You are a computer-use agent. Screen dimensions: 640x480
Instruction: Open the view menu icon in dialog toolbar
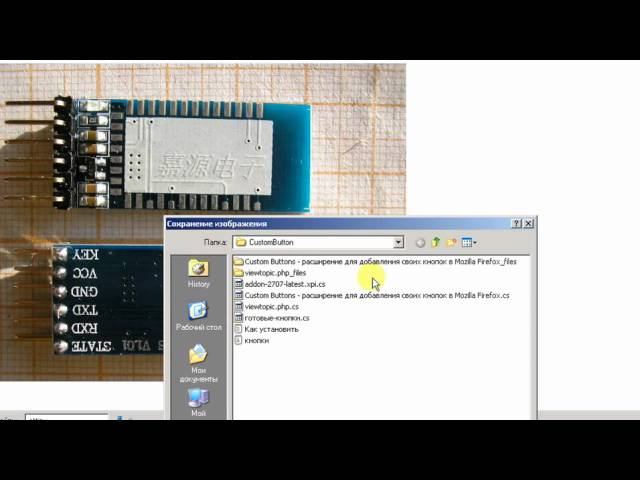(469, 242)
